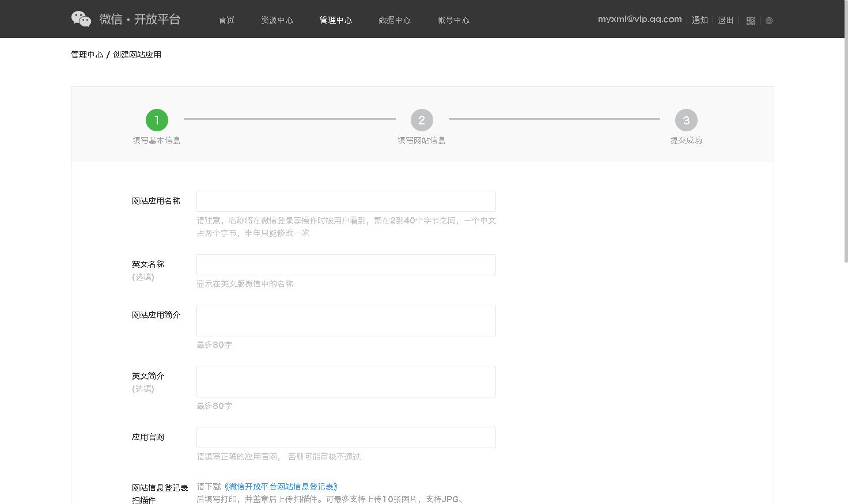The image size is (848, 504).
Task: Click into the 网站应用简介 textarea
Action: pyautogui.click(x=346, y=321)
